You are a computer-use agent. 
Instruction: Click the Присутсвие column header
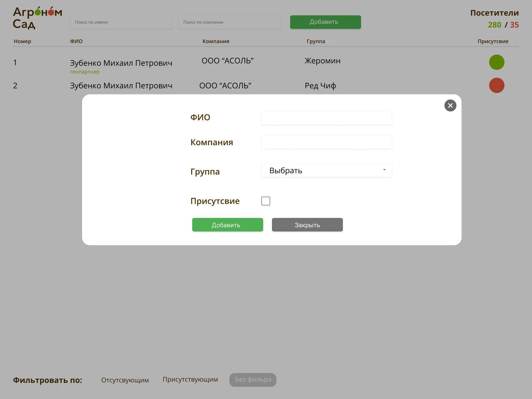[x=493, y=41]
